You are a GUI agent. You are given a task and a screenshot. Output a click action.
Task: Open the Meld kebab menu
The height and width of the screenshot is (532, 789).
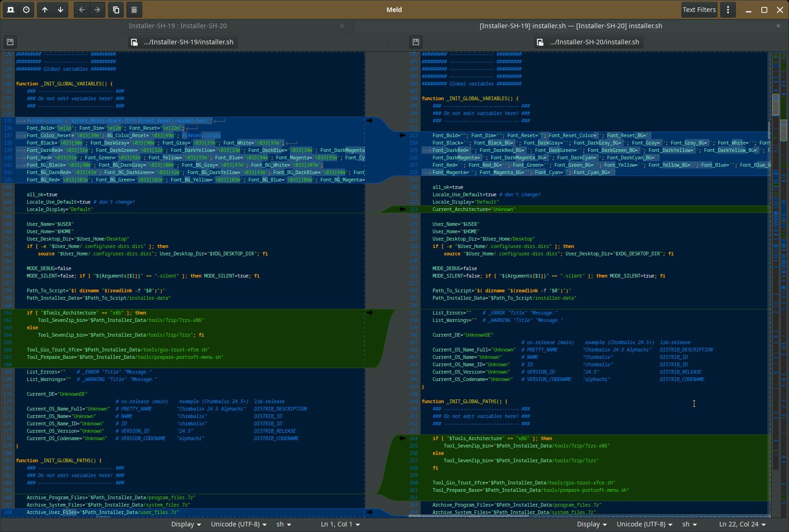(728, 10)
